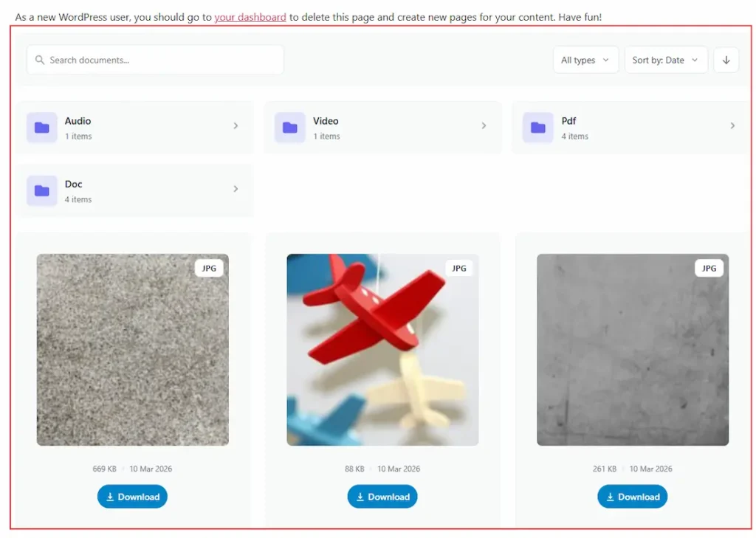Open the Sort by: Date dropdown
The width and height of the screenshot is (756, 538).
coord(666,60)
